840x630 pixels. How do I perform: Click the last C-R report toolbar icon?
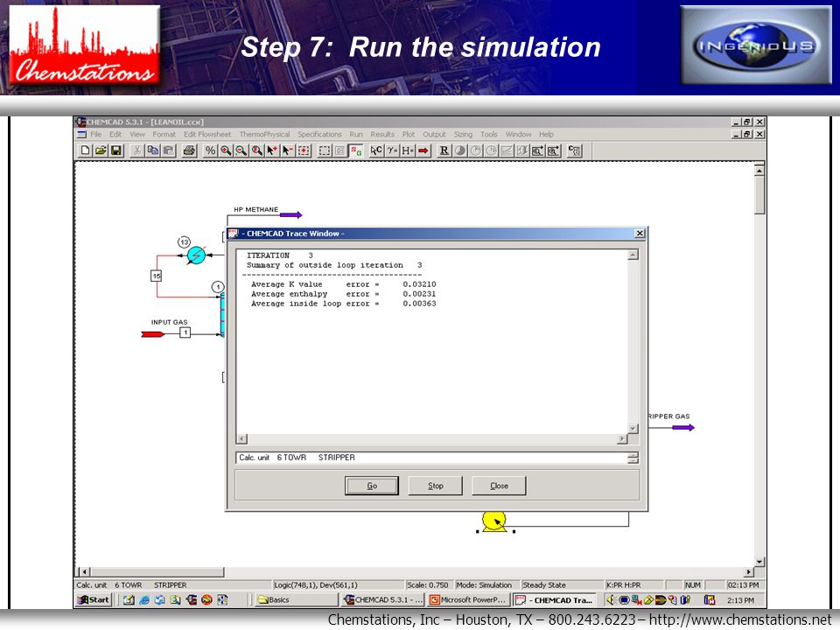click(574, 150)
